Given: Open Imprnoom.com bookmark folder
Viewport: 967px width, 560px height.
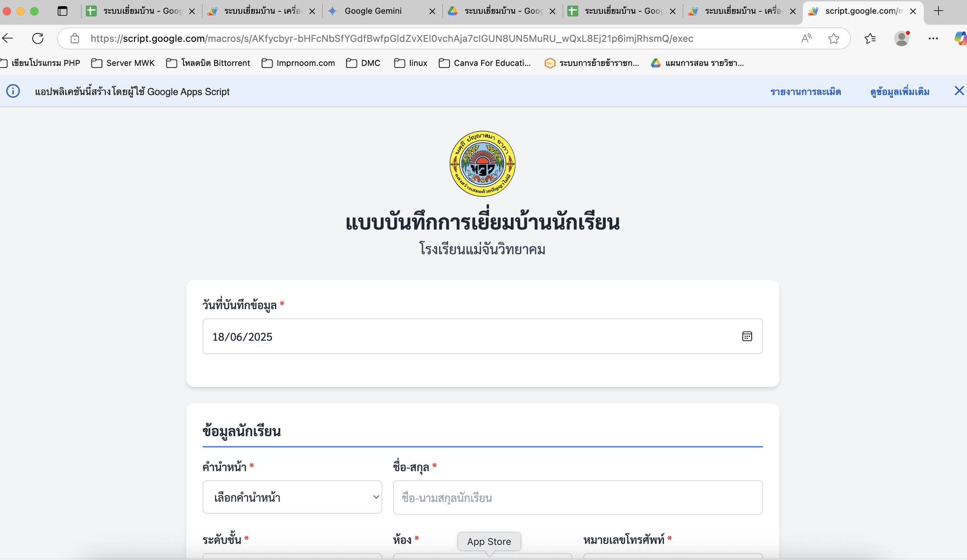Looking at the screenshot, I should tap(298, 63).
